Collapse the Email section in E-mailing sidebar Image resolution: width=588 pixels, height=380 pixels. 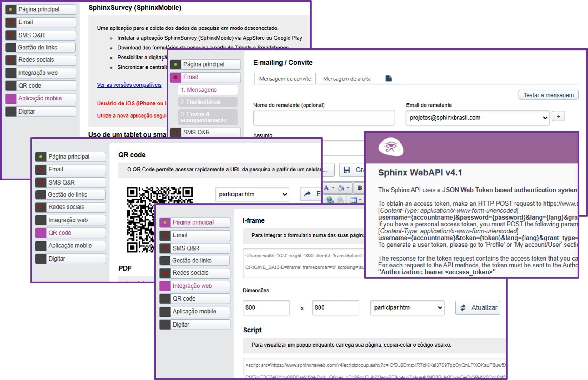[x=205, y=77]
